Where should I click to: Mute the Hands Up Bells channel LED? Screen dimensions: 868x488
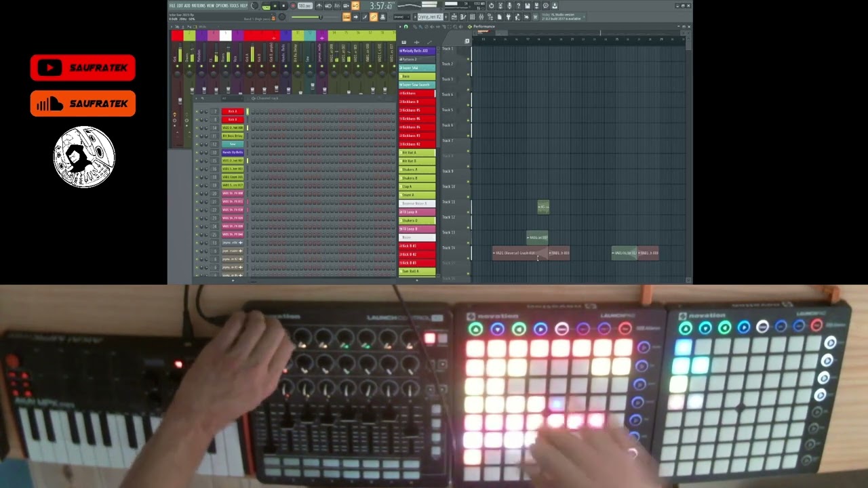point(197,152)
